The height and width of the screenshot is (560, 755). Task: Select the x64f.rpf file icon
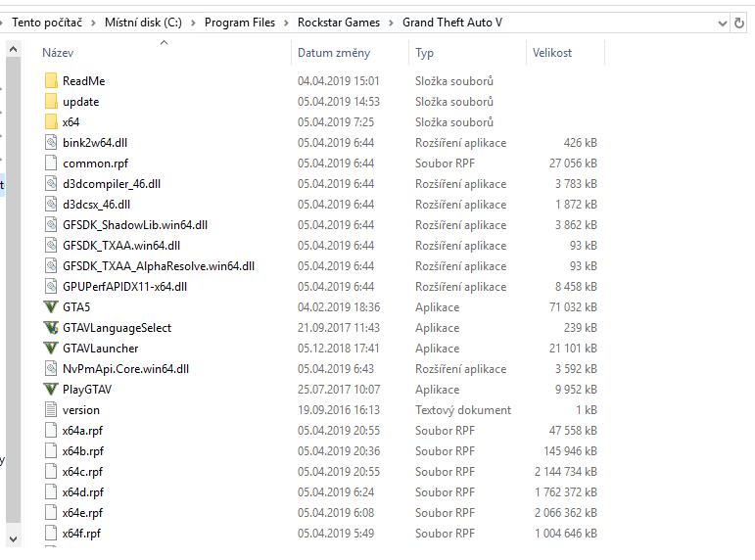tap(51, 533)
